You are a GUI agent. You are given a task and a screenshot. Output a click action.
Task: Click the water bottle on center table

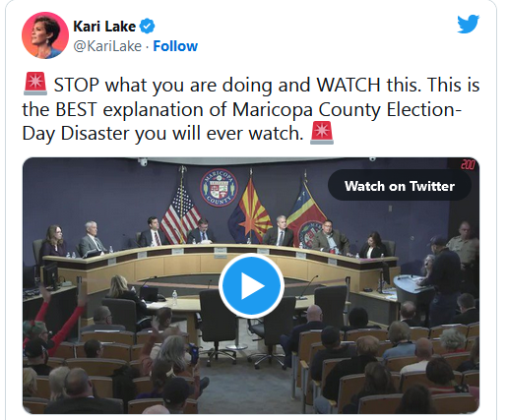tap(174, 298)
